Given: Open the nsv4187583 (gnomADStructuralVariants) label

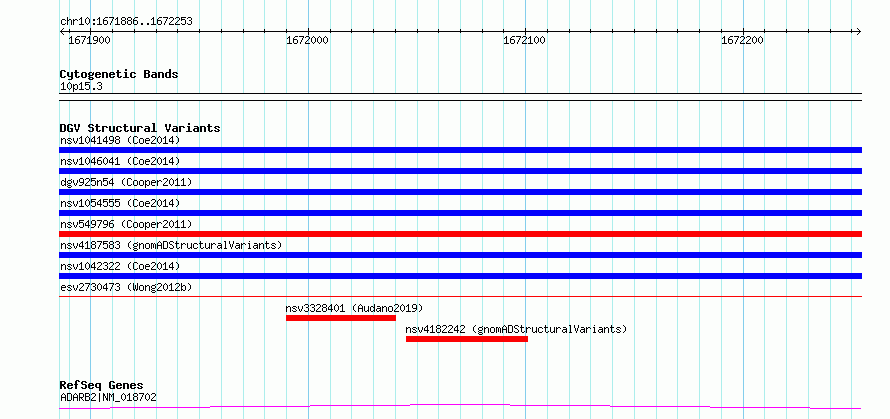Looking at the screenshot, I should point(171,245).
